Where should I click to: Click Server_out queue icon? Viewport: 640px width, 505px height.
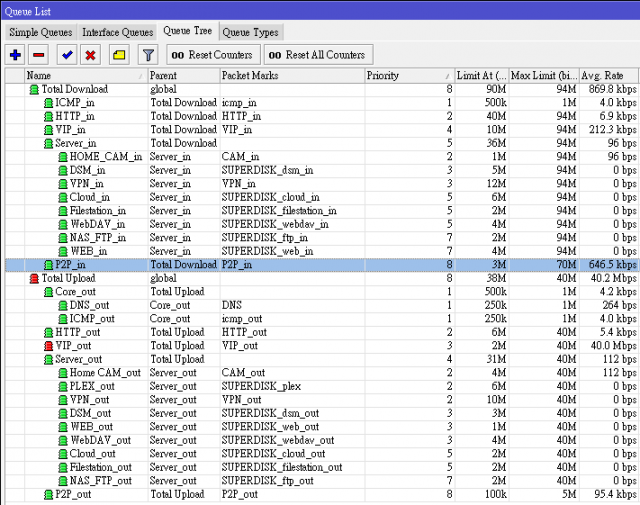(x=48, y=360)
